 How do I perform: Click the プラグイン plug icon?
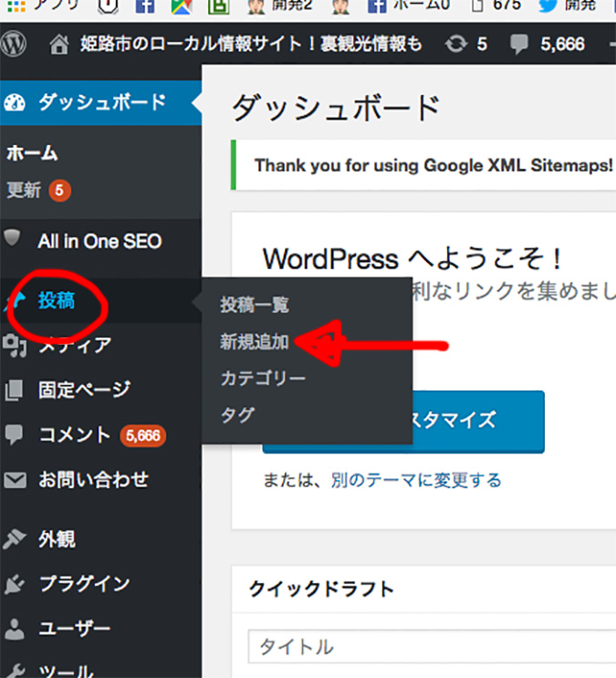click(x=15, y=583)
